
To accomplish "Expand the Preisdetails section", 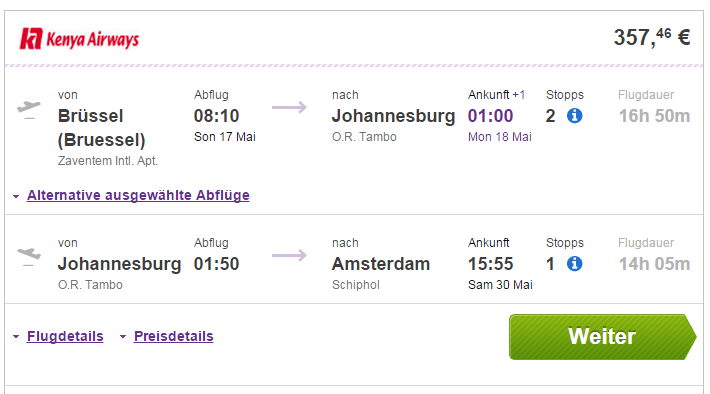I will pyautogui.click(x=173, y=336).
